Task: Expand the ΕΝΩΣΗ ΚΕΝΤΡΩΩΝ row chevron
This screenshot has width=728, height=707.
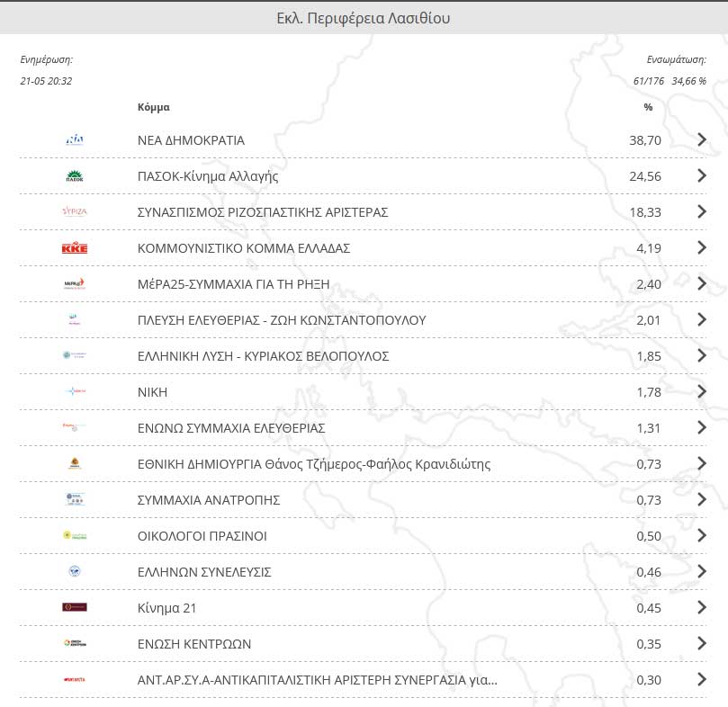Action: pyautogui.click(x=702, y=643)
